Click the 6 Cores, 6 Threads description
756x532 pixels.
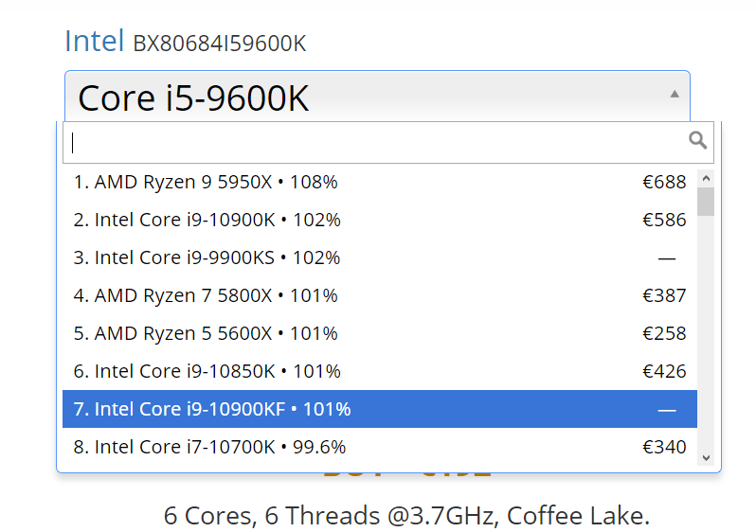406,516
